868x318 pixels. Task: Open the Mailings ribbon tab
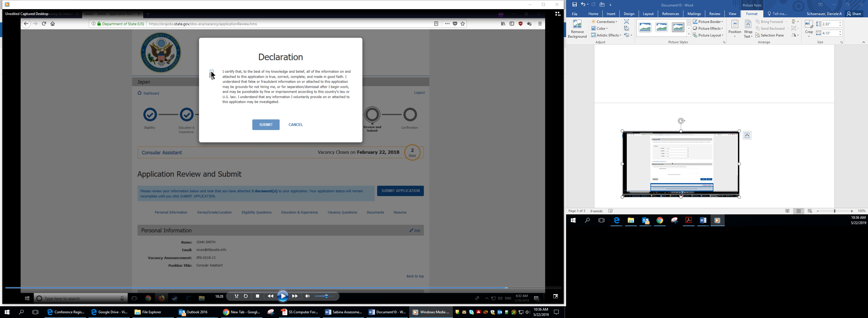click(693, 14)
